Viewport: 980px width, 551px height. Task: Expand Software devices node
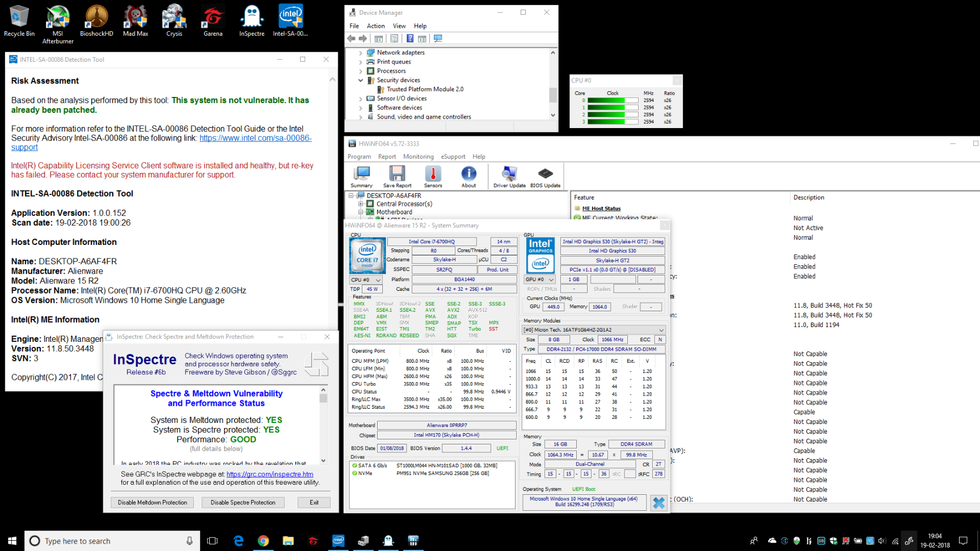pyautogui.click(x=360, y=108)
